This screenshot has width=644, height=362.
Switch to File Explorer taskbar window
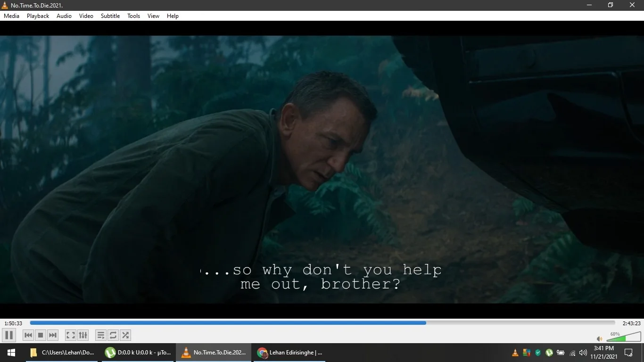click(x=62, y=353)
